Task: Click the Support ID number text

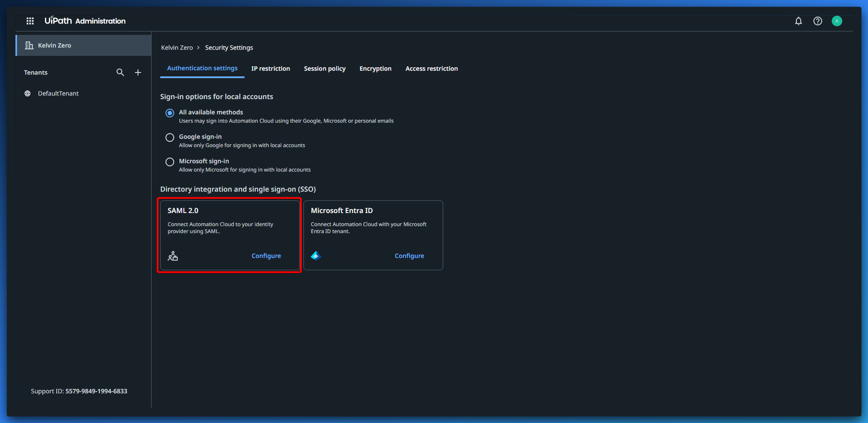Action: pyautogui.click(x=96, y=391)
